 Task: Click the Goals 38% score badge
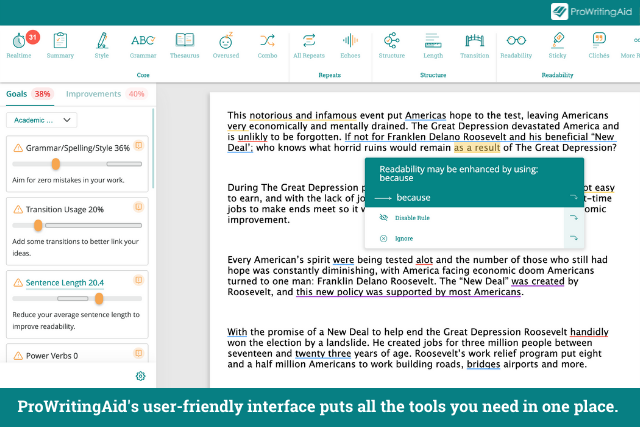(42, 94)
